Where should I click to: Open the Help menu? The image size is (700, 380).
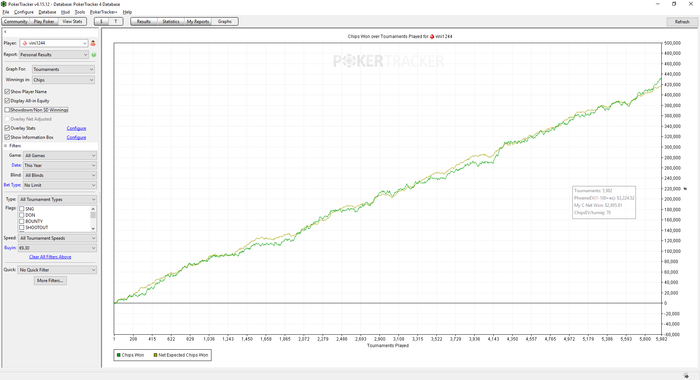pyautogui.click(x=127, y=12)
